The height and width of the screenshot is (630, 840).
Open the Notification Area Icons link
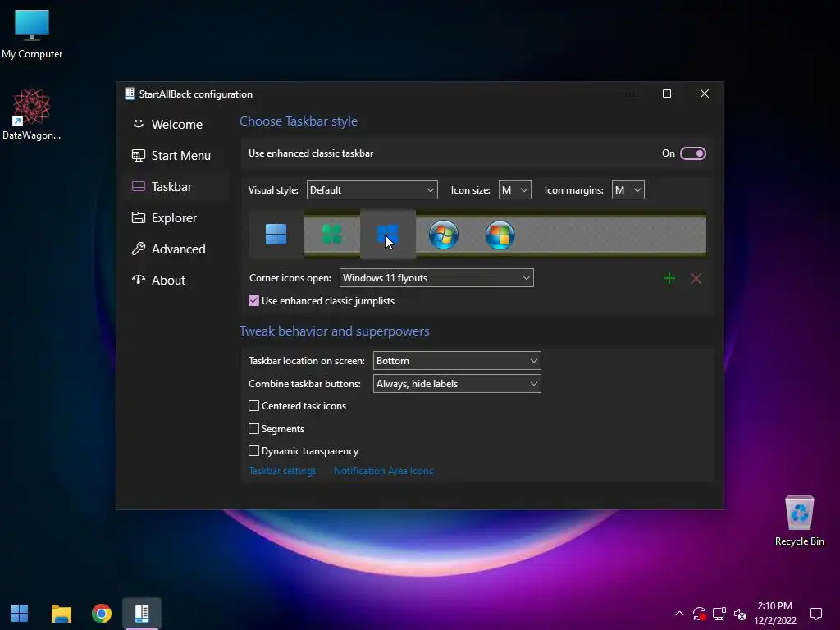[x=383, y=471]
